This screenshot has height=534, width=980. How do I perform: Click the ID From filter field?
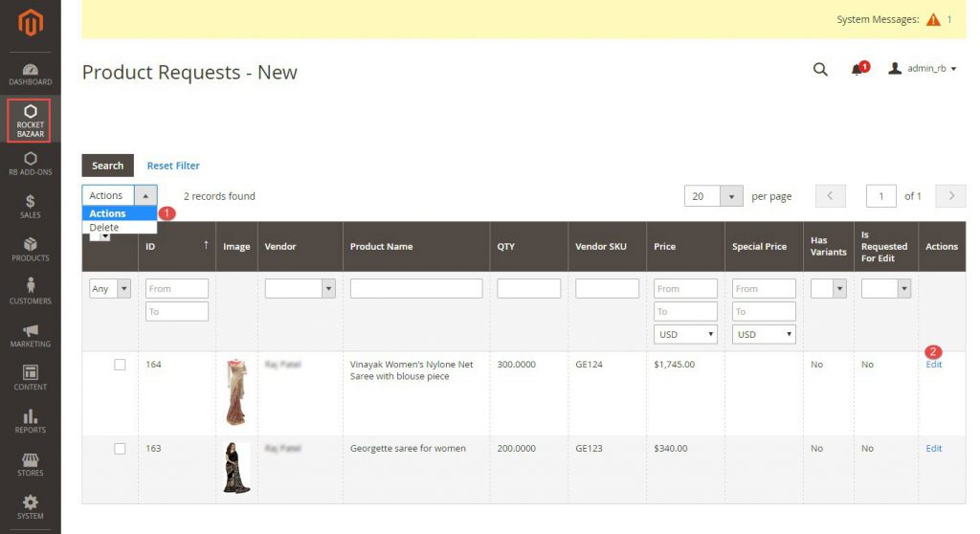[x=177, y=288]
